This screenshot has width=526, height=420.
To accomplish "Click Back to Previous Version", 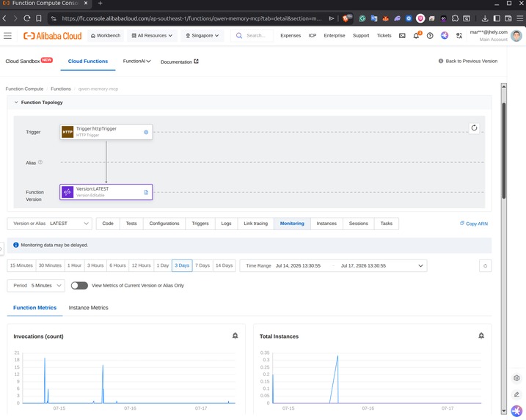I will click(x=468, y=62).
